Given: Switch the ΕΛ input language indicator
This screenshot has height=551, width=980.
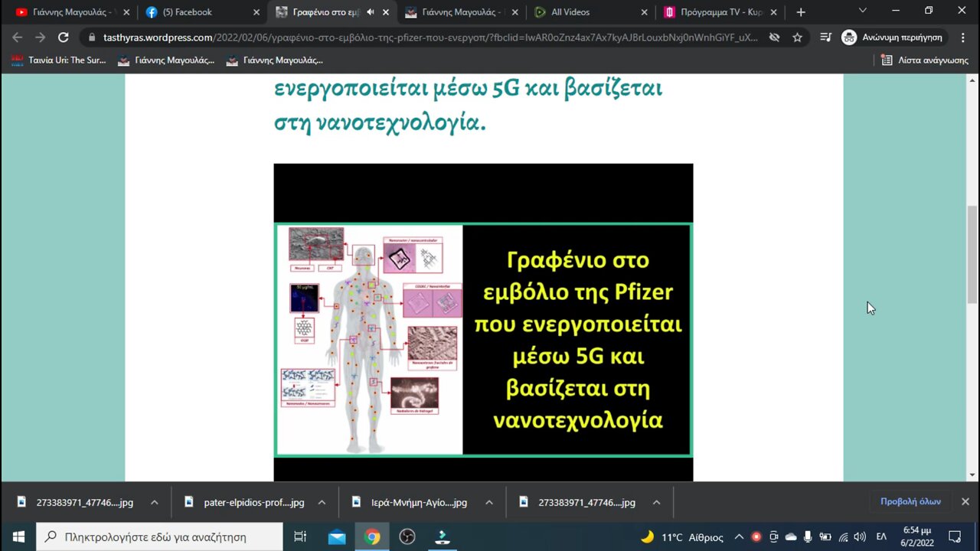Looking at the screenshot, I should click(882, 537).
